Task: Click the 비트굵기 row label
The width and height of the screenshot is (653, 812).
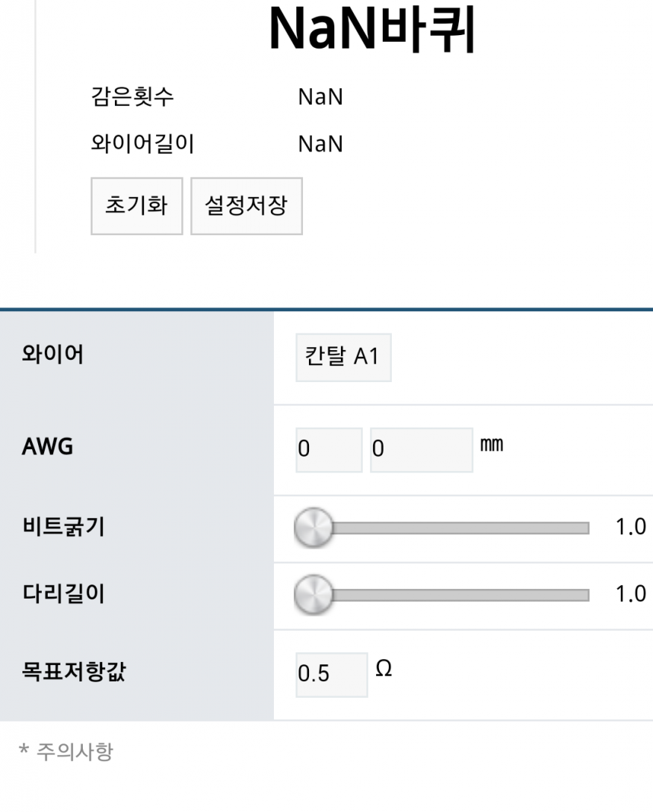Action: [63, 527]
